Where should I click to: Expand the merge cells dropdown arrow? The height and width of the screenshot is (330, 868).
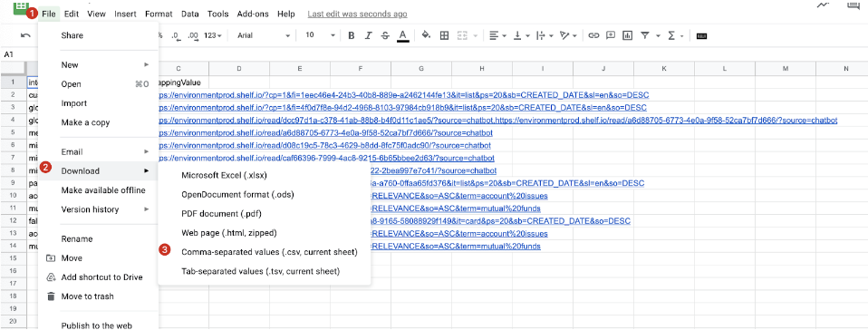(x=476, y=36)
